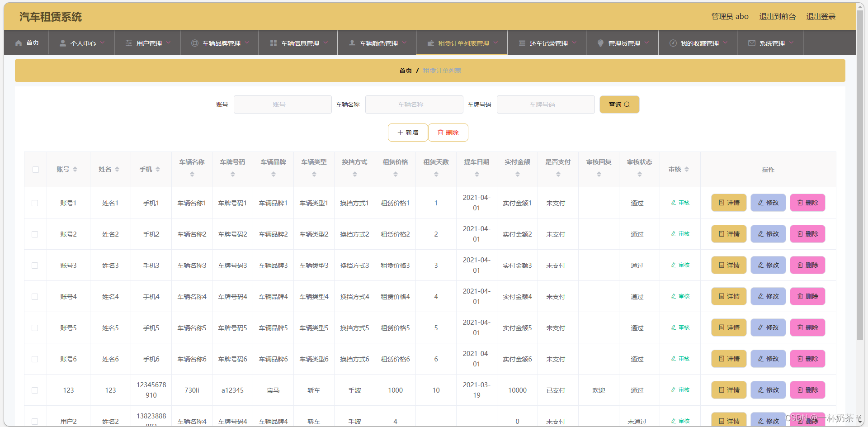The width and height of the screenshot is (868, 427).
Task: Expand the 车辆信息管理 dropdown arrow
Action: pos(326,43)
